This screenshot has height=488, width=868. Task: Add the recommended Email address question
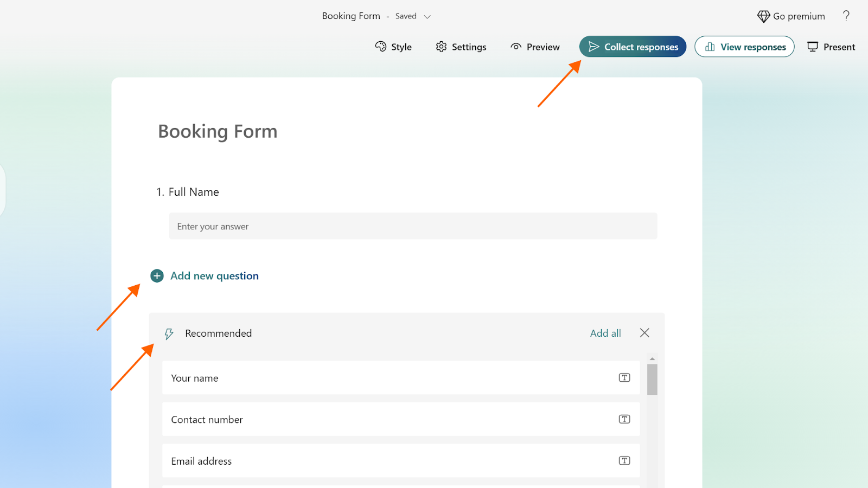[380, 461]
